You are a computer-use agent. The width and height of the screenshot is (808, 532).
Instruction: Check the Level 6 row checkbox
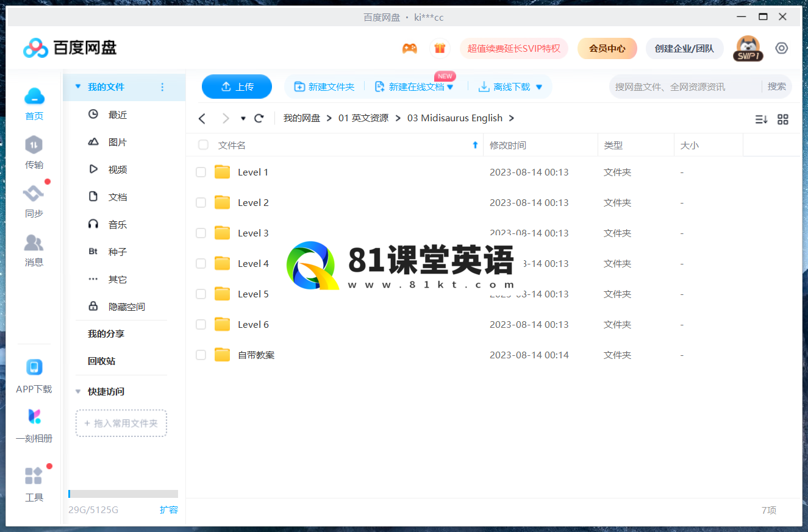(x=201, y=325)
